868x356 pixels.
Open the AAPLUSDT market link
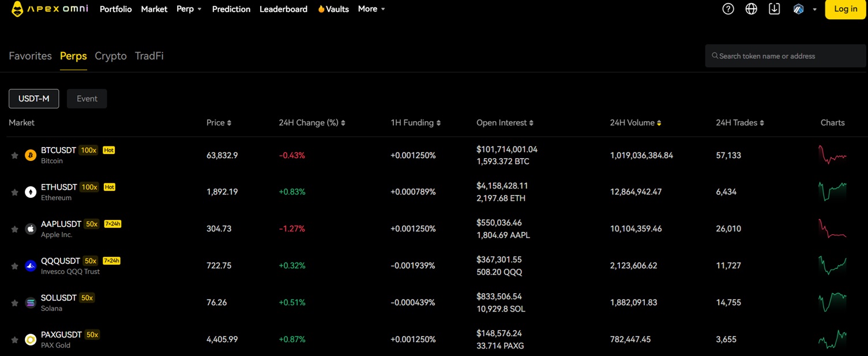[x=61, y=224]
